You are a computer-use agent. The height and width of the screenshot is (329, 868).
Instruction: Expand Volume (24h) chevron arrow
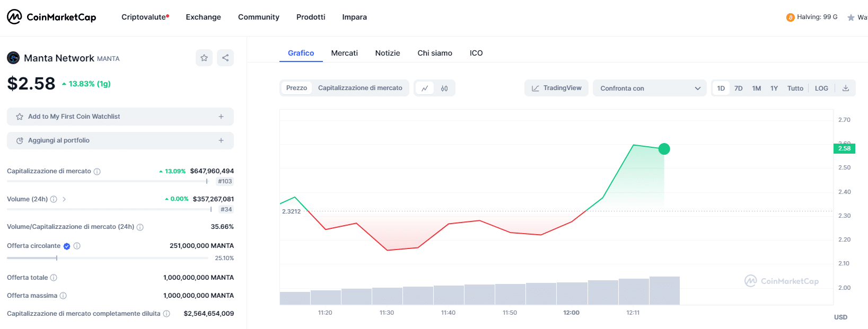point(64,199)
